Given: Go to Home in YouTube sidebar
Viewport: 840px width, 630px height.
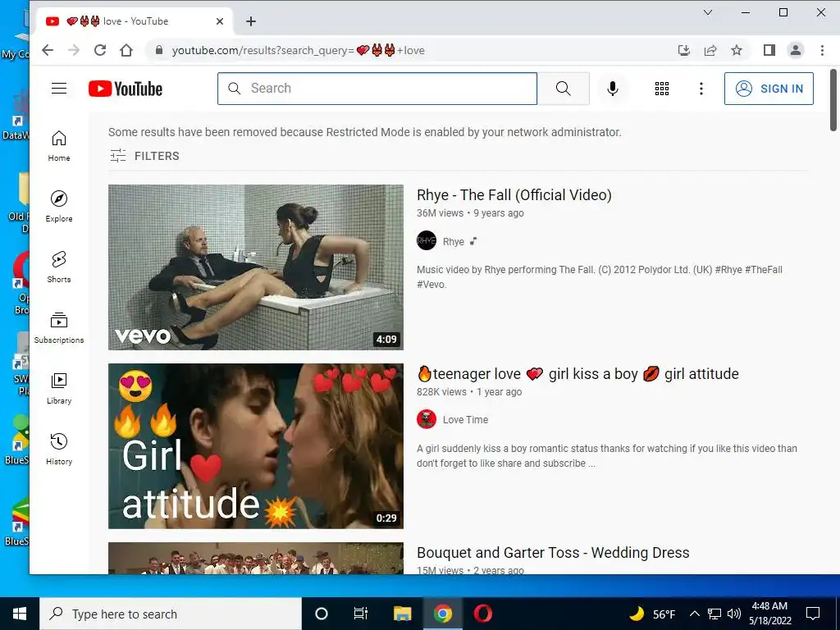Looking at the screenshot, I should click(x=59, y=146).
